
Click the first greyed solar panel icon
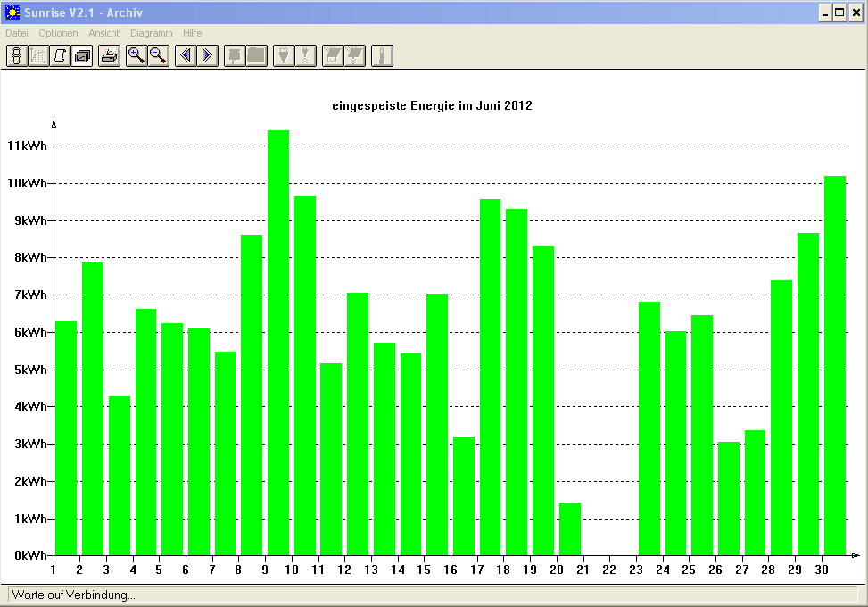pyautogui.click(x=333, y=55)
